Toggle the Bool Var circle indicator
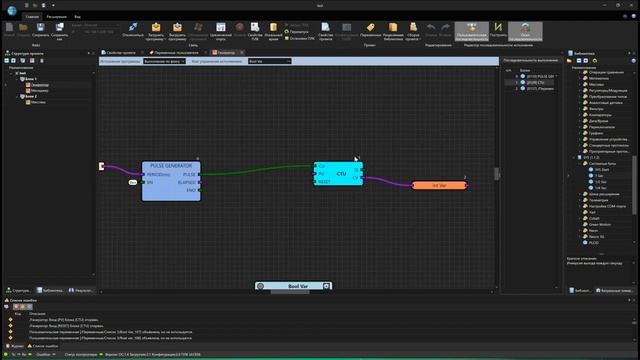The width and height of the screenshot is (640, 360). coord(261,286)
